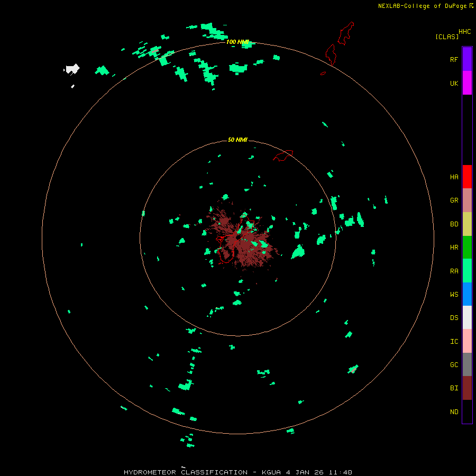Image resolution: width=476 pixels, height=476 pixels.
Task: Click the 'BD' legend label
Action: (454, 224)
